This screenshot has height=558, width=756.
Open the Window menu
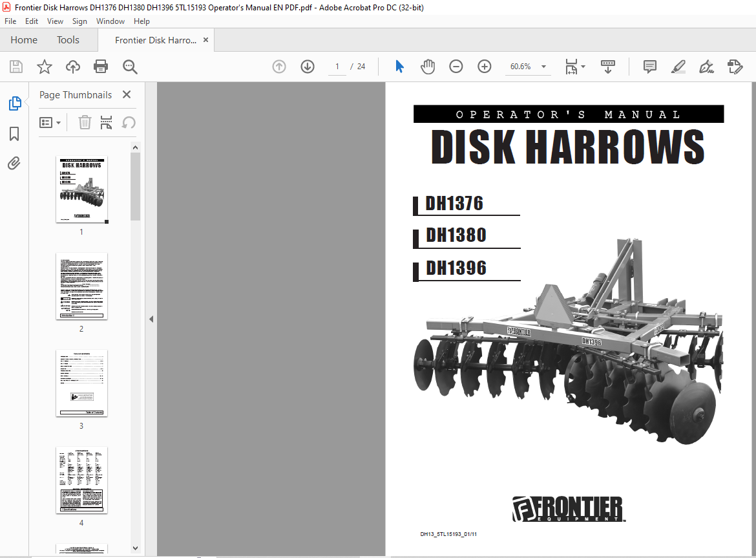(x=110, y=21)
